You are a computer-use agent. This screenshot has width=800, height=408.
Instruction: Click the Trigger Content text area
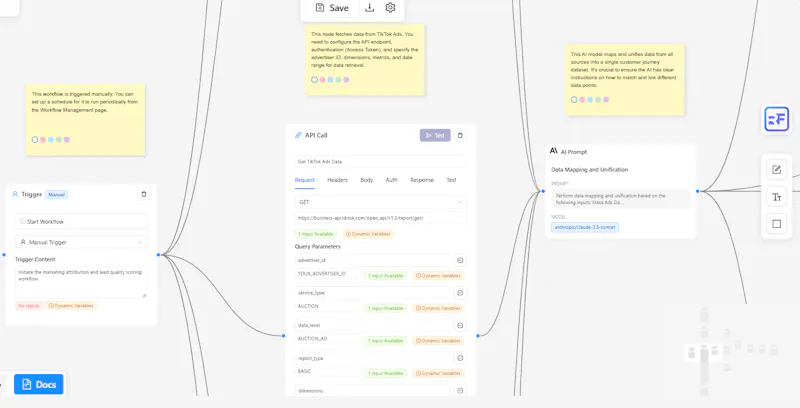[81, 282]
